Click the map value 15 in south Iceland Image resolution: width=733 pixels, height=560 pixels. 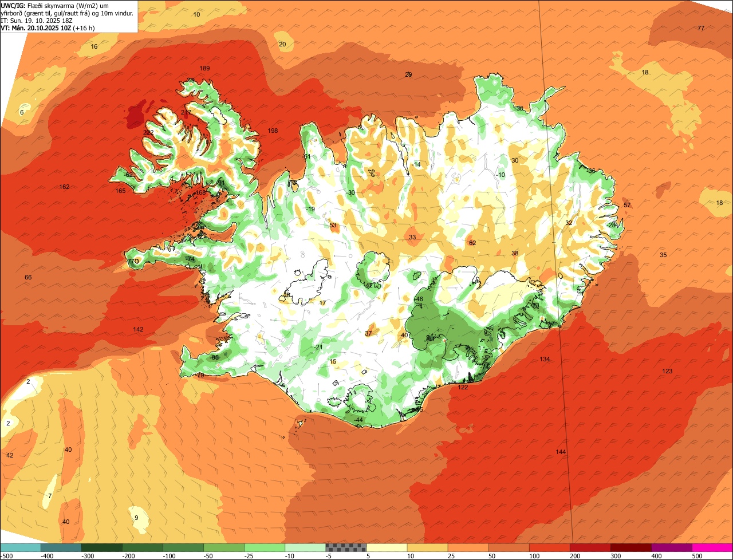333,361
